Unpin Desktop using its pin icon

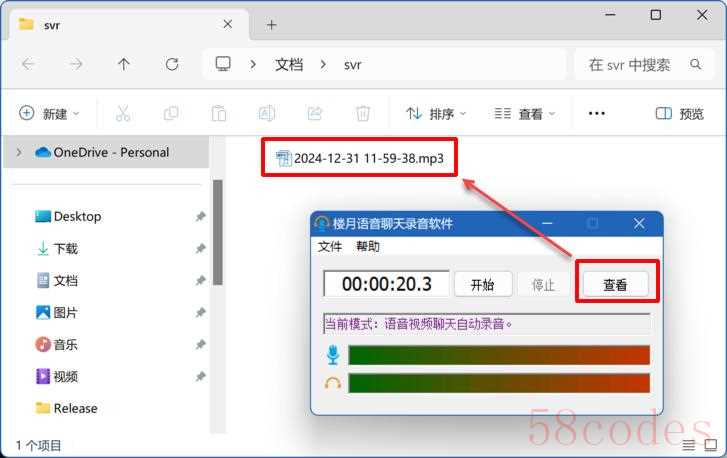tap(200, 216)
